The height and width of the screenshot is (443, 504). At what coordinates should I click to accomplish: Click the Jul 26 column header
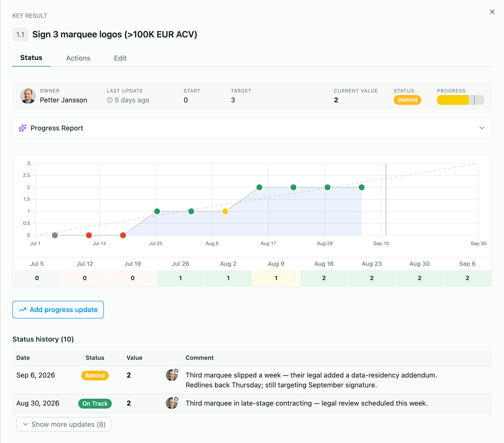(x=180, y=264)
